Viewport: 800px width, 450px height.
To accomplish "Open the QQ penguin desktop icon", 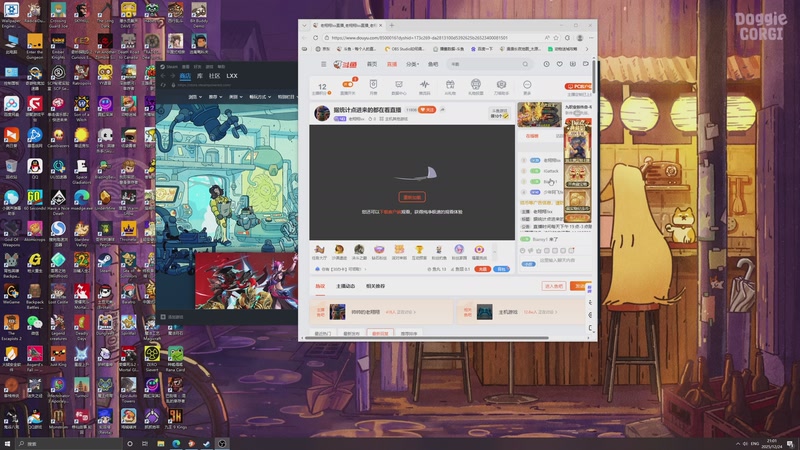I will (x=35, y=167).
